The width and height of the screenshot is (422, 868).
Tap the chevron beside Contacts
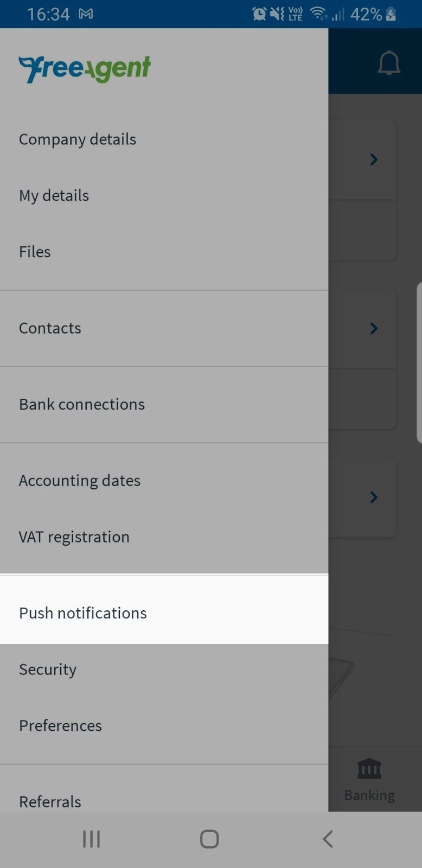pyautogui.click(x=373, y=328)
